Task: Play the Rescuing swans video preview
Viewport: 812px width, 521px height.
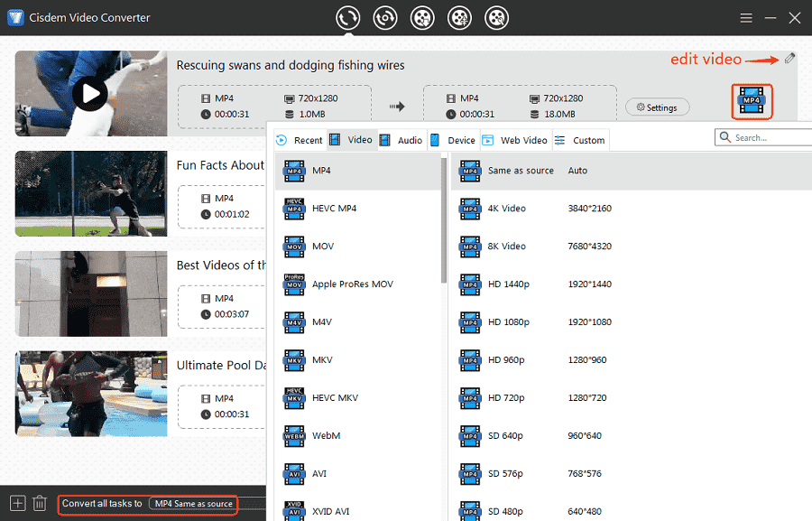Action: tap(90, 94)
